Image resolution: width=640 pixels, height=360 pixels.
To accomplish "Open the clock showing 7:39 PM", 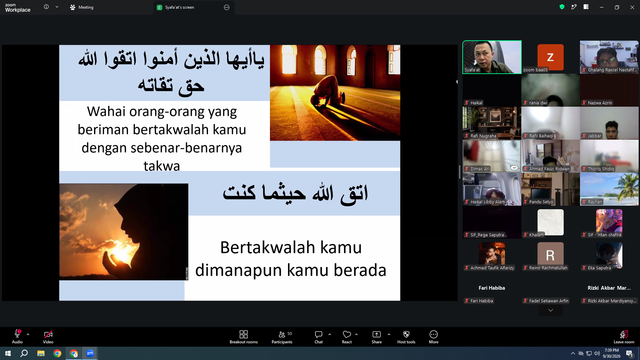I will [611, 353].
